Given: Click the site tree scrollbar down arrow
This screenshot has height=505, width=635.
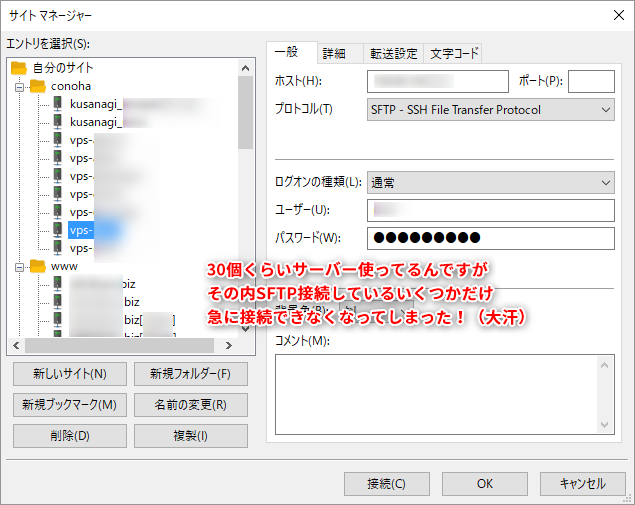Looking at the screenshot, I should point(245,329).
